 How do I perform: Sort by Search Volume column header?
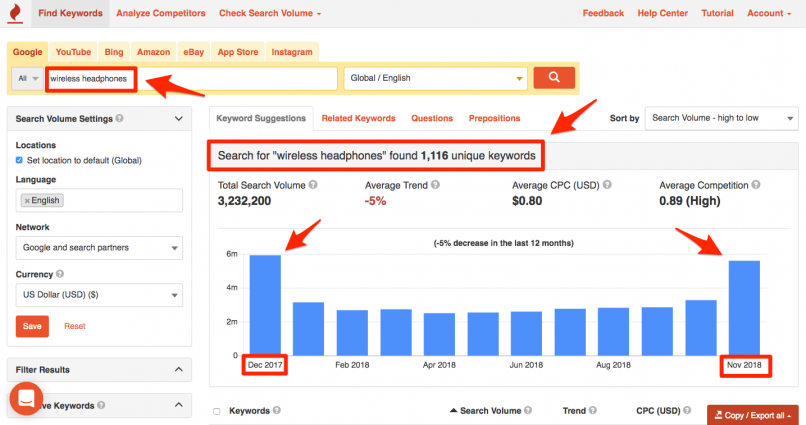point(490,411)
